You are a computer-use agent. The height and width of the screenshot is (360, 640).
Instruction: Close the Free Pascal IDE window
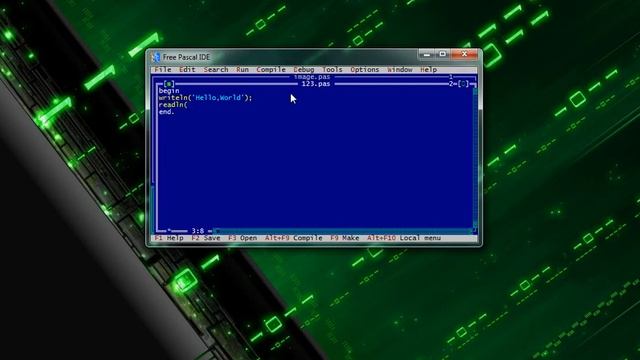464,54
